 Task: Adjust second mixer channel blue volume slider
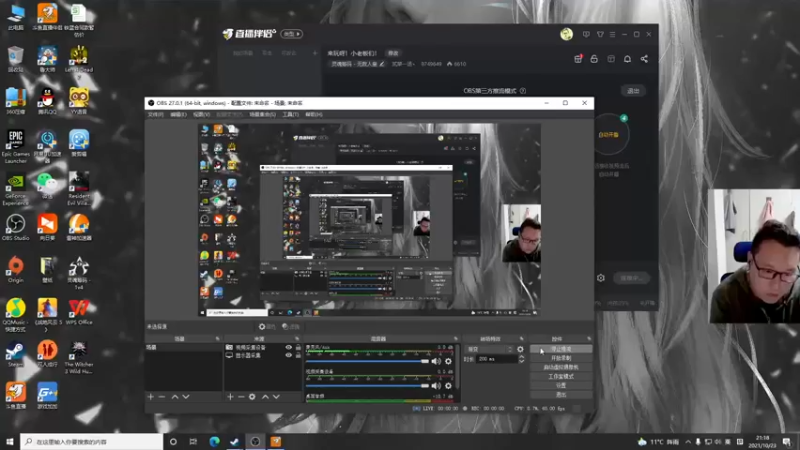click(367, 386)
